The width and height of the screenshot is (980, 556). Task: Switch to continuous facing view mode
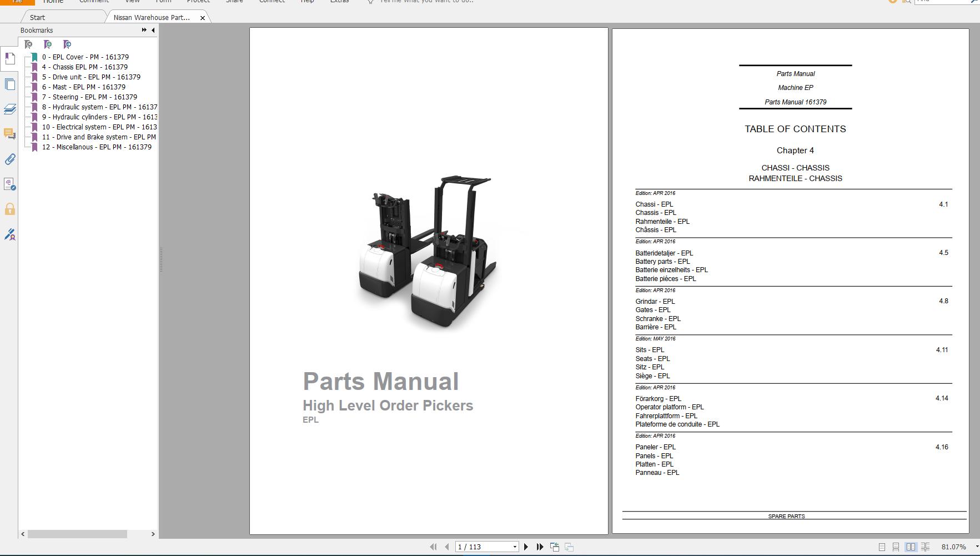point(925,547)
